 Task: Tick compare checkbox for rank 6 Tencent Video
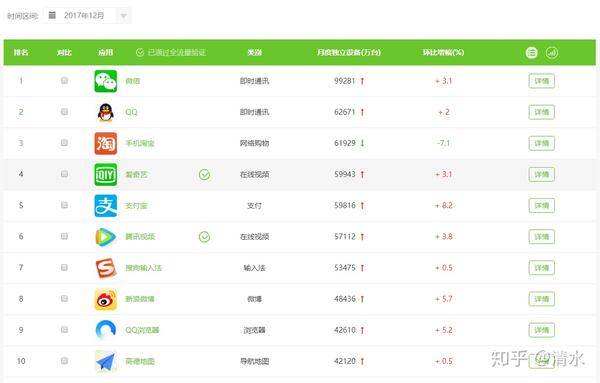[64, 236]
